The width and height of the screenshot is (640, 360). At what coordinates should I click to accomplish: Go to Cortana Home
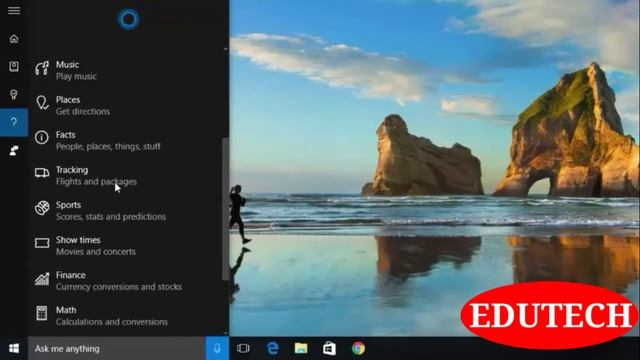pos(14,39)
